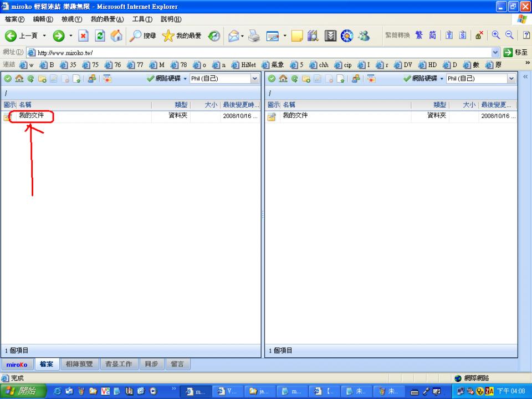Select 我的文件 folder in right pane

click(295, 116)
